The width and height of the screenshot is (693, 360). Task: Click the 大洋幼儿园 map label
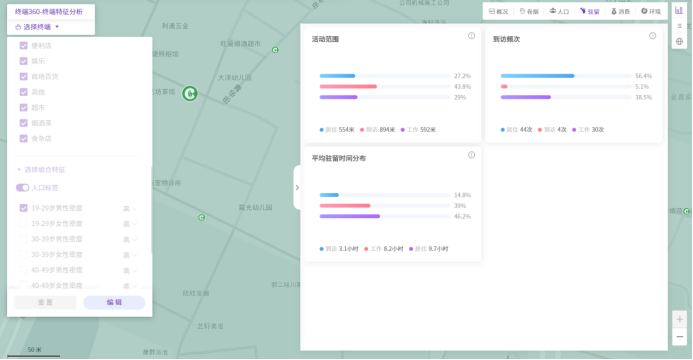[235, 78]
